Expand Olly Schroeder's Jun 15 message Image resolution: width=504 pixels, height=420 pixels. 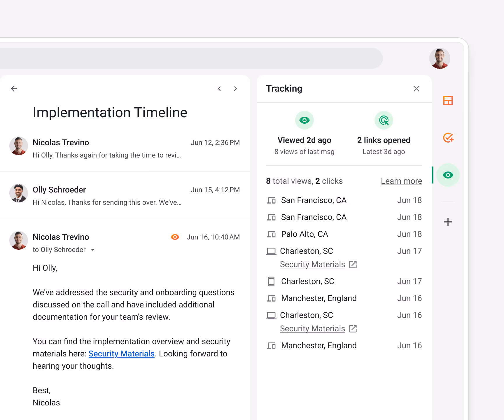click(x=125, y=196)
